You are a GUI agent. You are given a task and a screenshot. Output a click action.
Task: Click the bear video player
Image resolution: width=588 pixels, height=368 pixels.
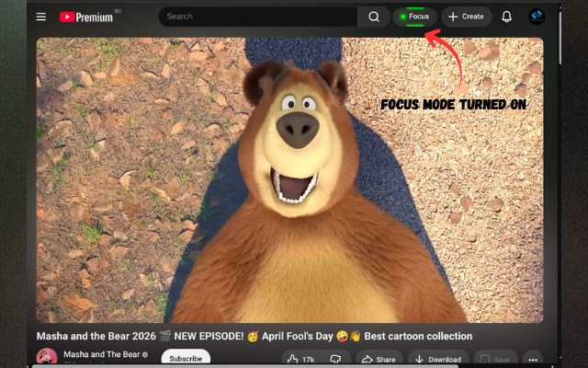pyautogui.click(x=289, y=180)
